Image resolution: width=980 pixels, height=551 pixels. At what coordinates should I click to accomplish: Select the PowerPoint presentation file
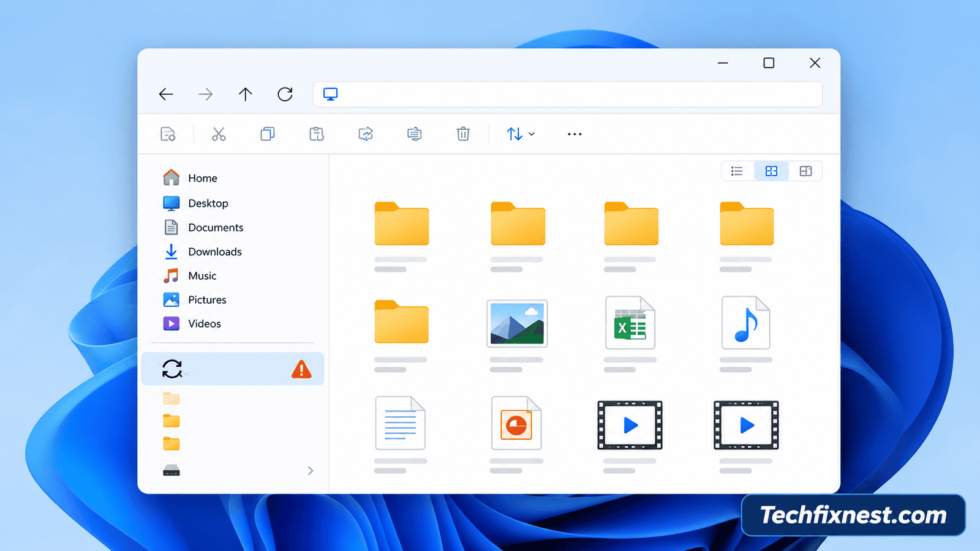click(x=516, y=423)
